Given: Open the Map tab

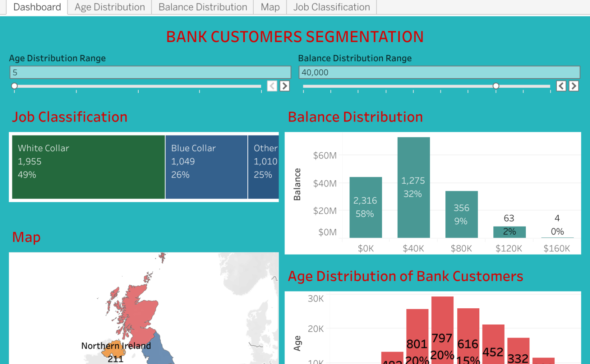Looking at the screenshot, I should coord(269,7).
